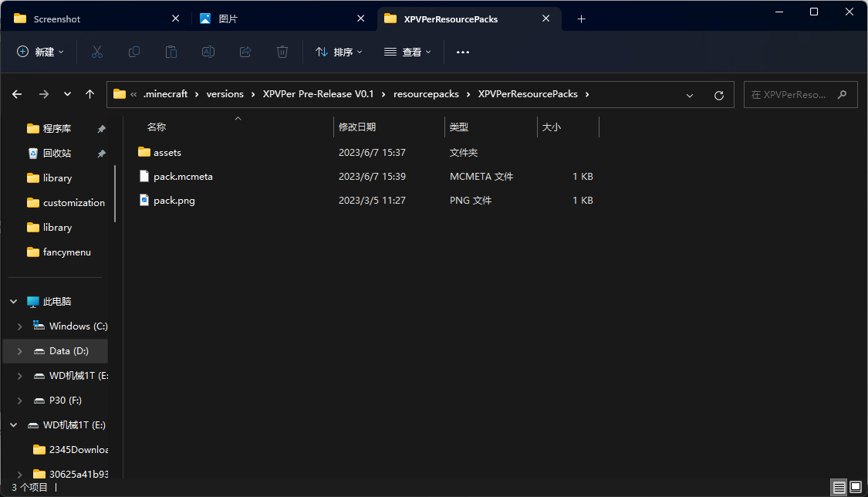Expand the 30625a41b93 folder node
The width and height of the screenshot is (868, 497).
pos(20,475)
